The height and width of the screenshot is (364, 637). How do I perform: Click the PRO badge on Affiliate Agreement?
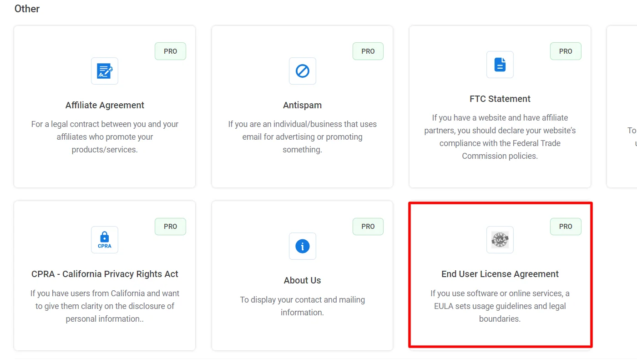click(x=170, y=51)
